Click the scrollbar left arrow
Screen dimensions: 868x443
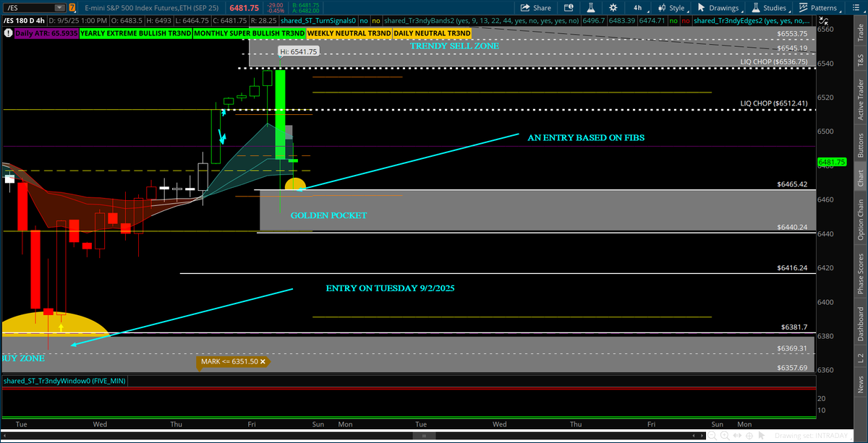tap(4, 435)
